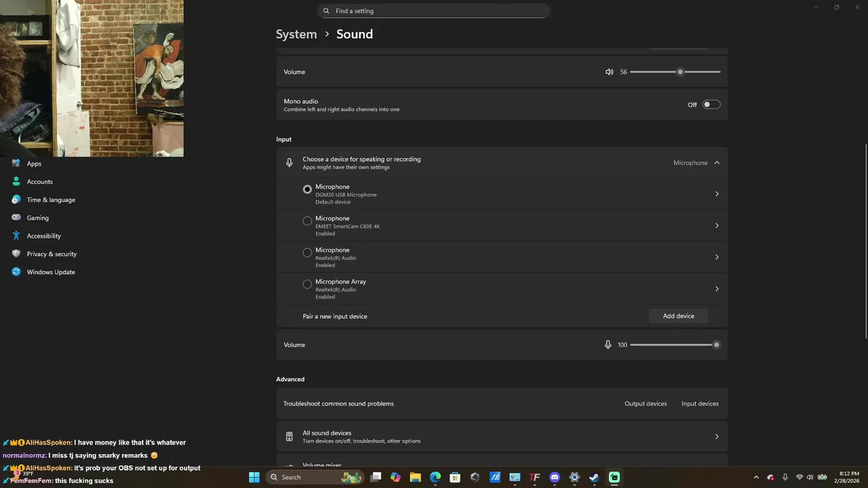Click 'Troubleshoot common sound problems' text
Image resolution: width=868 pixels, height=488 pixels.
pos(338,403)
